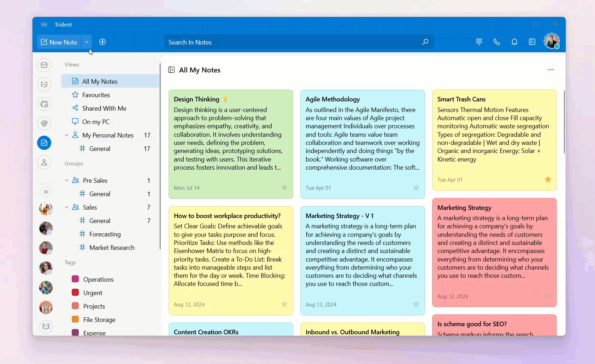Collapse the Pre Sales group
The image size is (595, 364).
[x=66, y=181]
